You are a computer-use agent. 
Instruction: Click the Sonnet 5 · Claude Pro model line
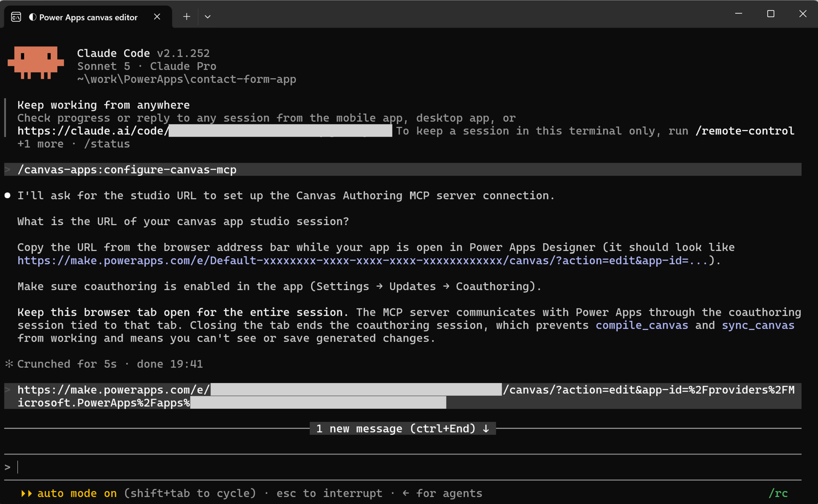(147, 66)
